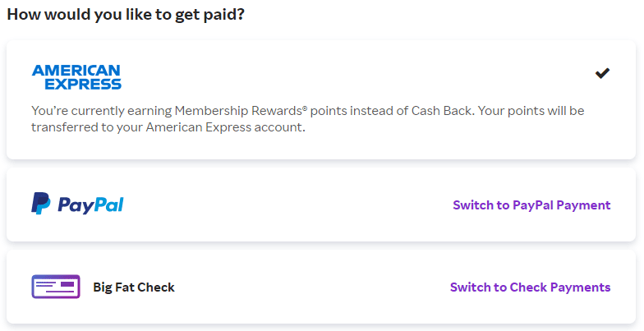
Task: Switch to PayPal Payment
Action: (531, 205)
